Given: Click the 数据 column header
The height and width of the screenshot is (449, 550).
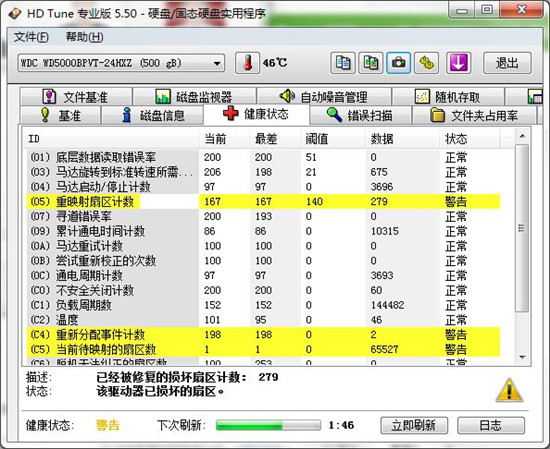Looking at the screenshot, I should point(402,139).
